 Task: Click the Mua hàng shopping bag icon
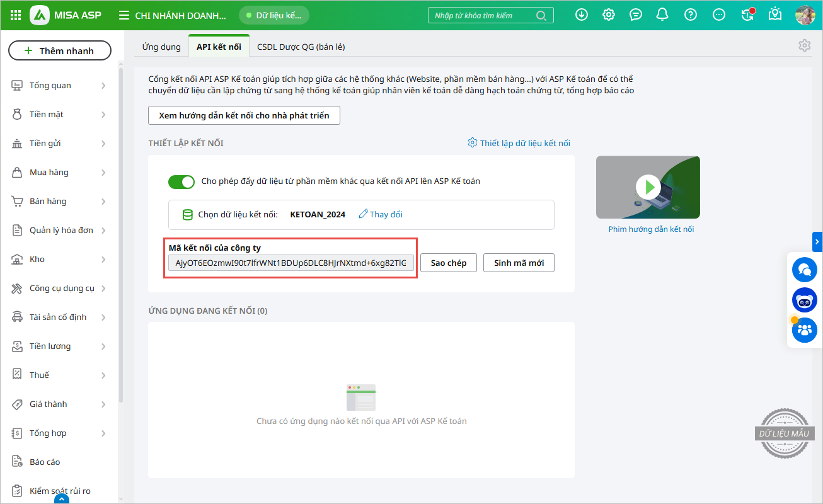[x=17, y=172]
